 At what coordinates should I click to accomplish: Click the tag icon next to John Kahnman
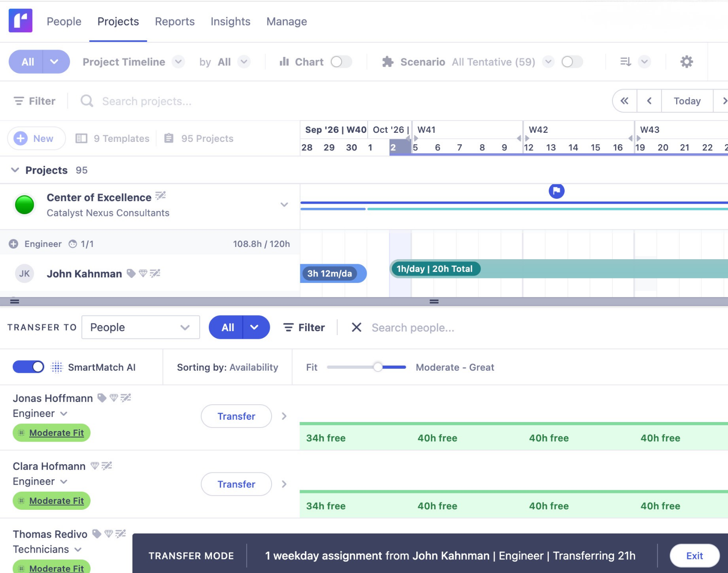[131, 273]
